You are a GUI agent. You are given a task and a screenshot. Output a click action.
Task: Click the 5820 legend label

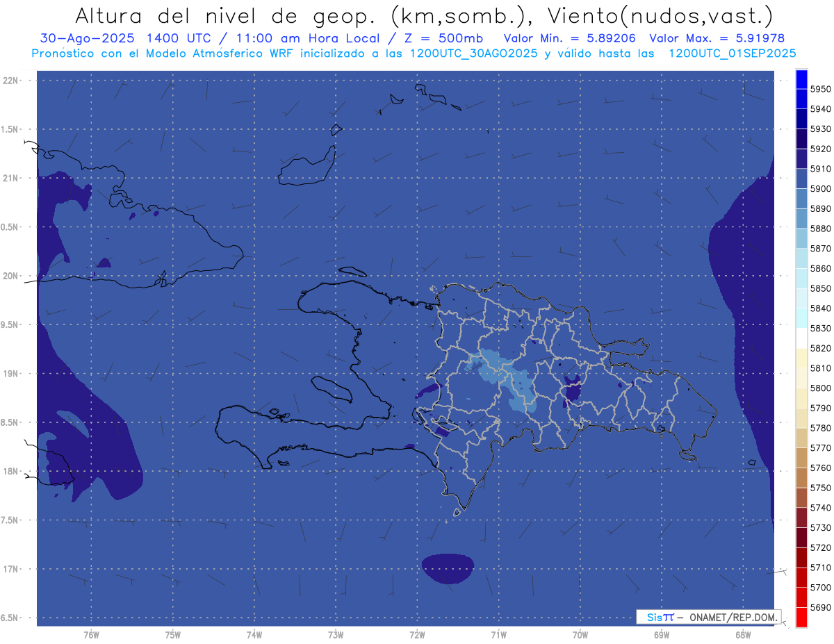pyautogui.click(x=820, y=348)
